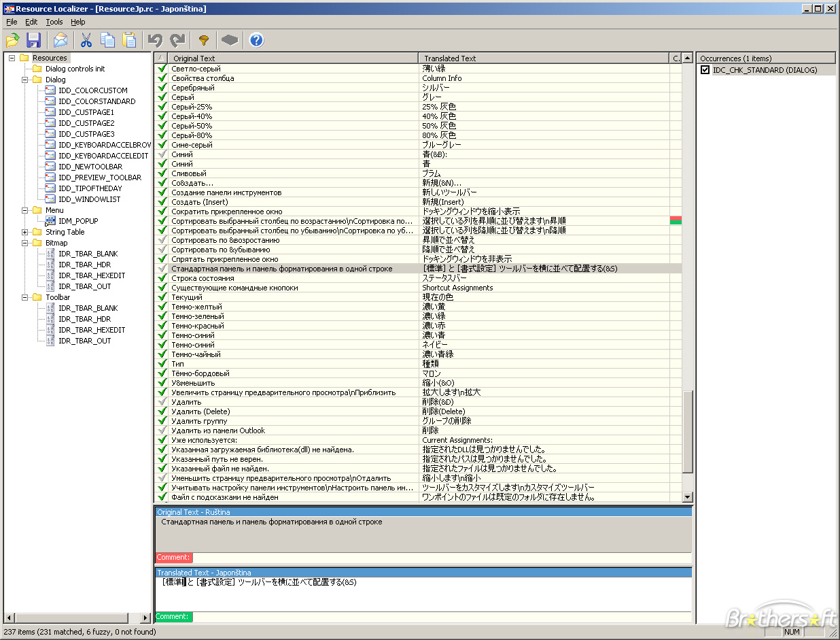Click the save floppy disk icon

point(33,40)
